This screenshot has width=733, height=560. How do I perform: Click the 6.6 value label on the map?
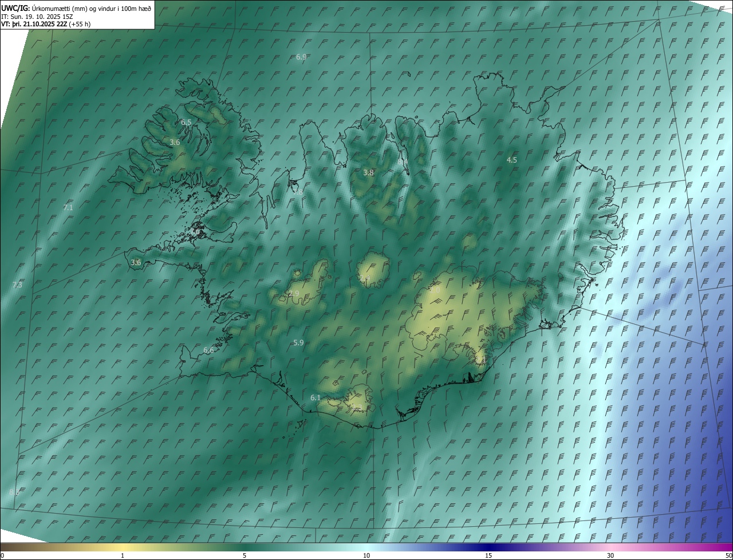208,350
